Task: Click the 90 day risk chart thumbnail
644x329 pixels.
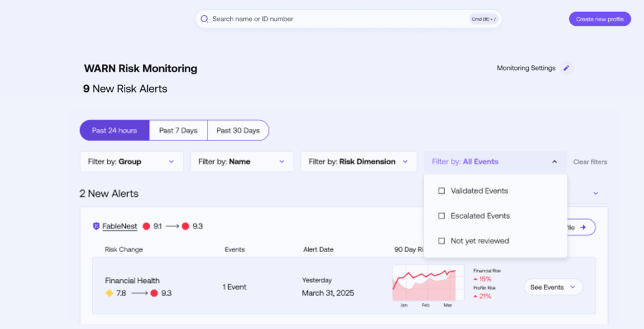Action: (428, 283)
